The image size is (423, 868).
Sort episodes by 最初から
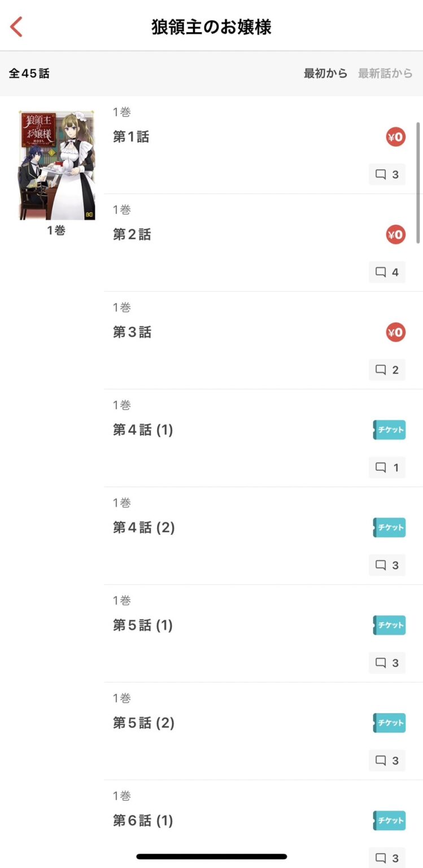pos(325,73)
